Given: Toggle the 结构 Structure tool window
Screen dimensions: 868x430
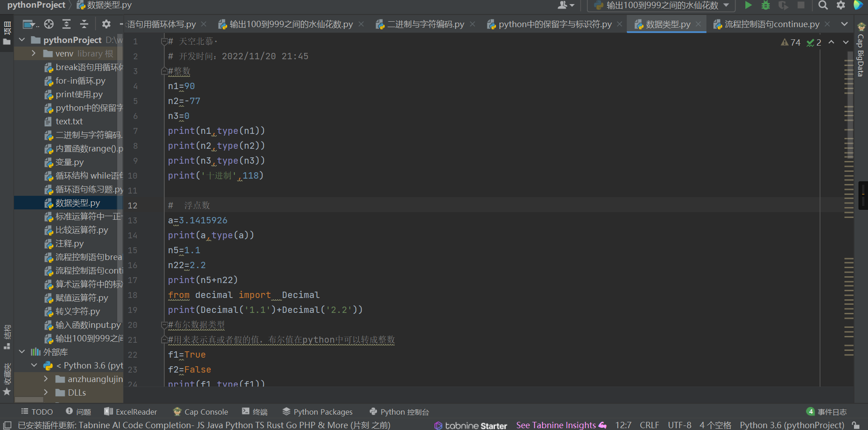Looking at the screenshot, I should point(6,334).
